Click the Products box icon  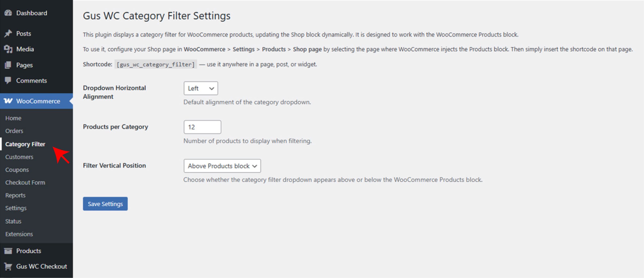coord(9,251)
